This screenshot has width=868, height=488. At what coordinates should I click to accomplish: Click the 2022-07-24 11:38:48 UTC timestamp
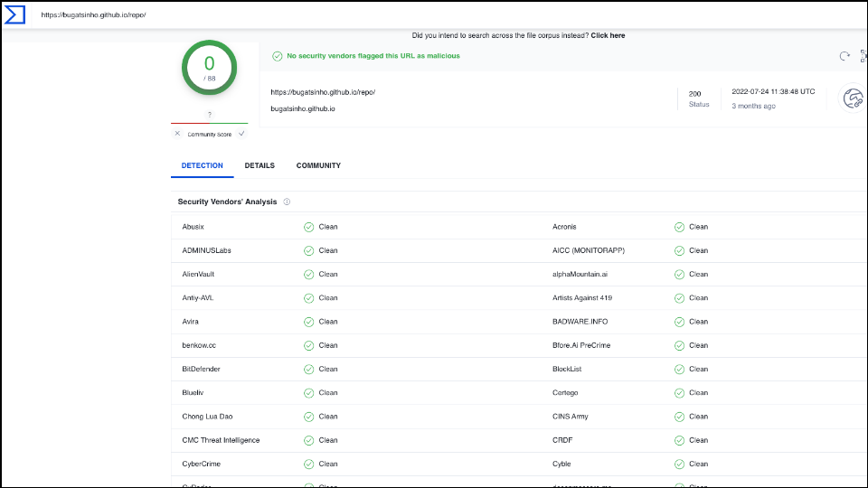tap(773, 92)
